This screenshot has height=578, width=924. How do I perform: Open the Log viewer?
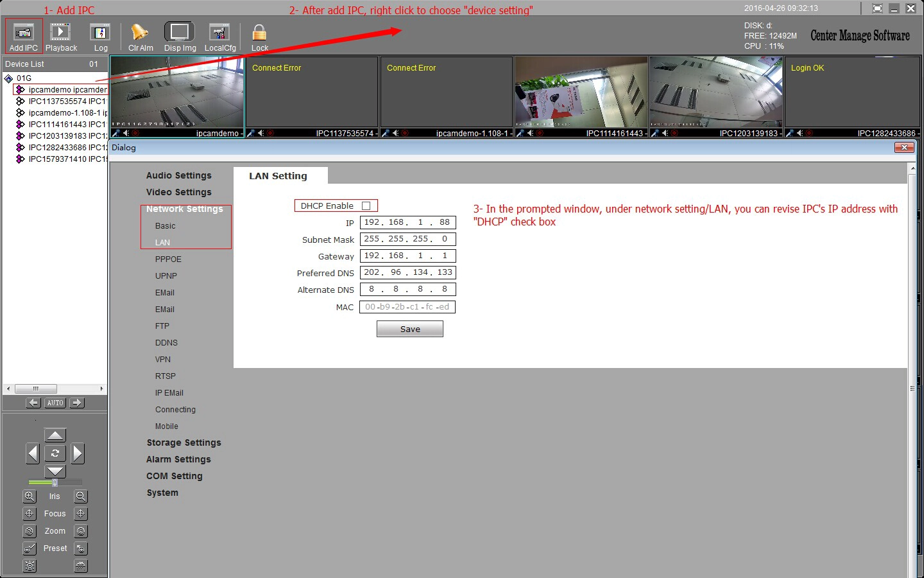point(101,37)
